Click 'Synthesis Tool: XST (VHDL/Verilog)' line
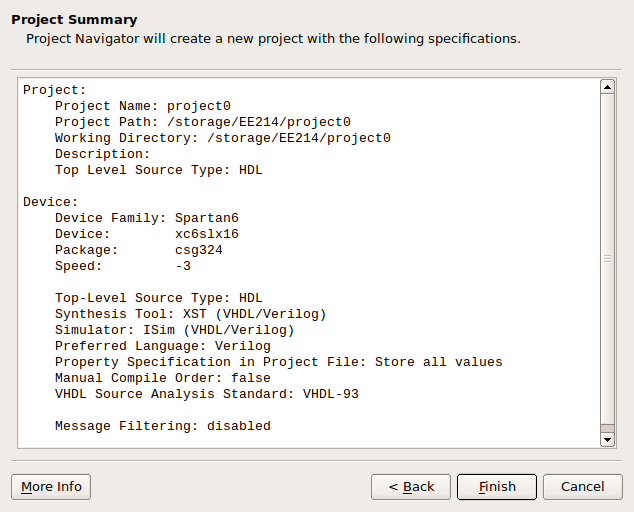 point(190,314)
